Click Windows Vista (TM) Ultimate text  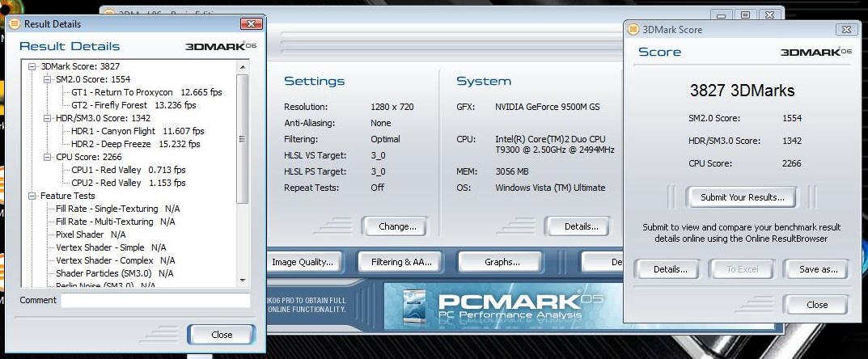click(550, 188)
